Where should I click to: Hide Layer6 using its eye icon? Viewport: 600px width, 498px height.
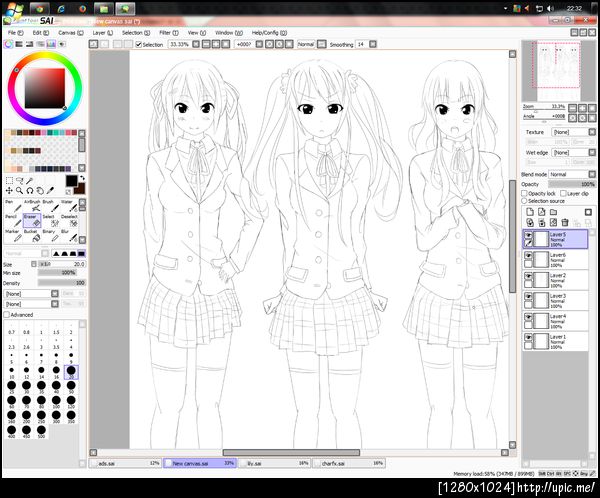pos(528,255)
